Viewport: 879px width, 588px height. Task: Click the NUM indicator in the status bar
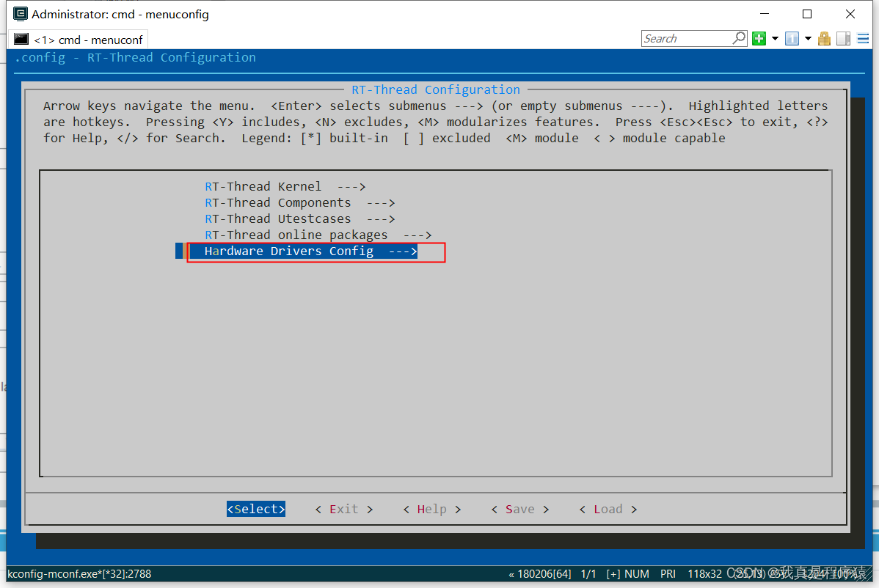tap(637, 574)
